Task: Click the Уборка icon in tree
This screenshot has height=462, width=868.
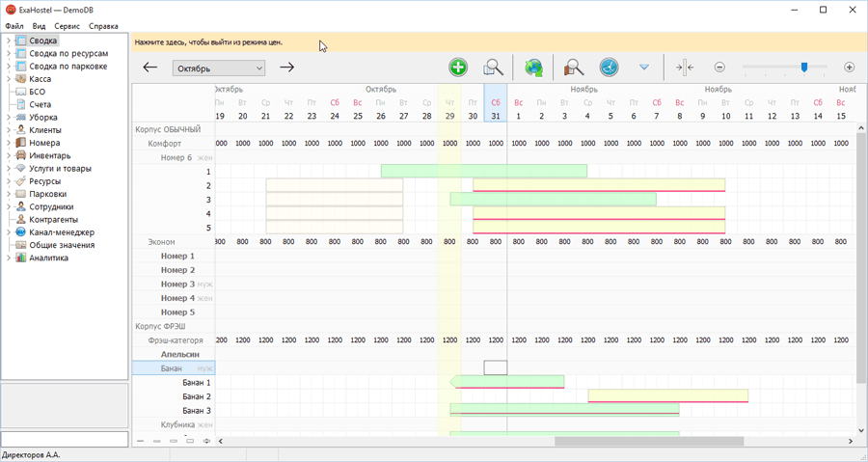Action: coord(21,118)
